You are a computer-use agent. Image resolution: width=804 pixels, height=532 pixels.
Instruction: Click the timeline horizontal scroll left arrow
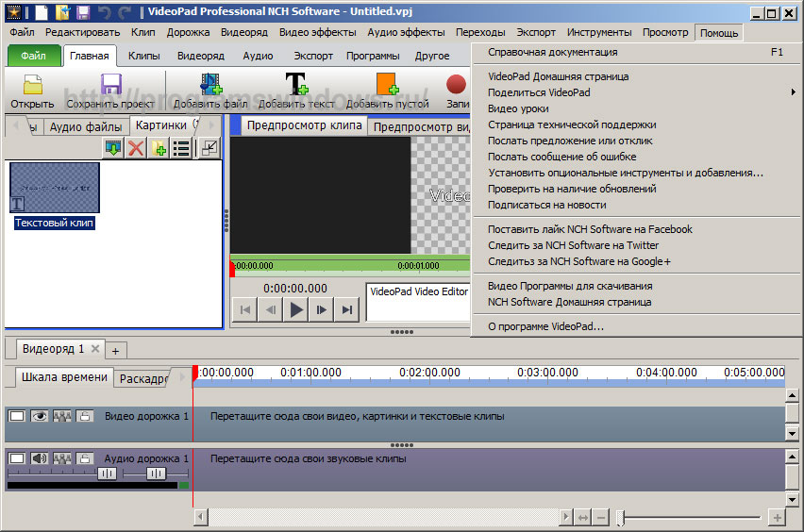coord(201,518)
